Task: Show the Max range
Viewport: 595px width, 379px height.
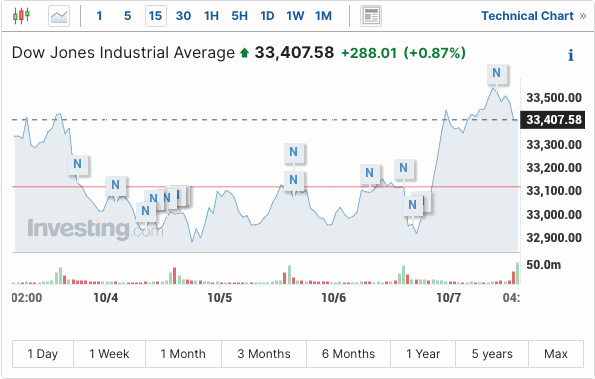Action: [556, 354]
